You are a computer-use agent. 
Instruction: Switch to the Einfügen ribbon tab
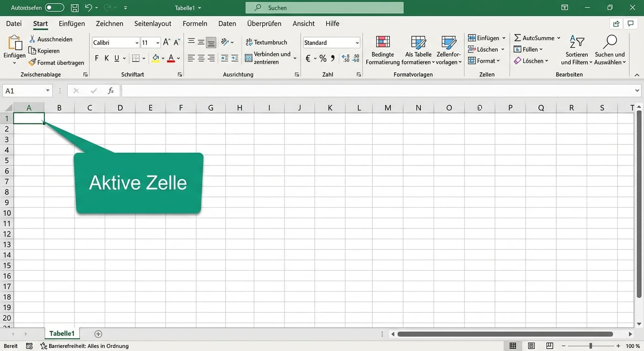click(72, 23)
